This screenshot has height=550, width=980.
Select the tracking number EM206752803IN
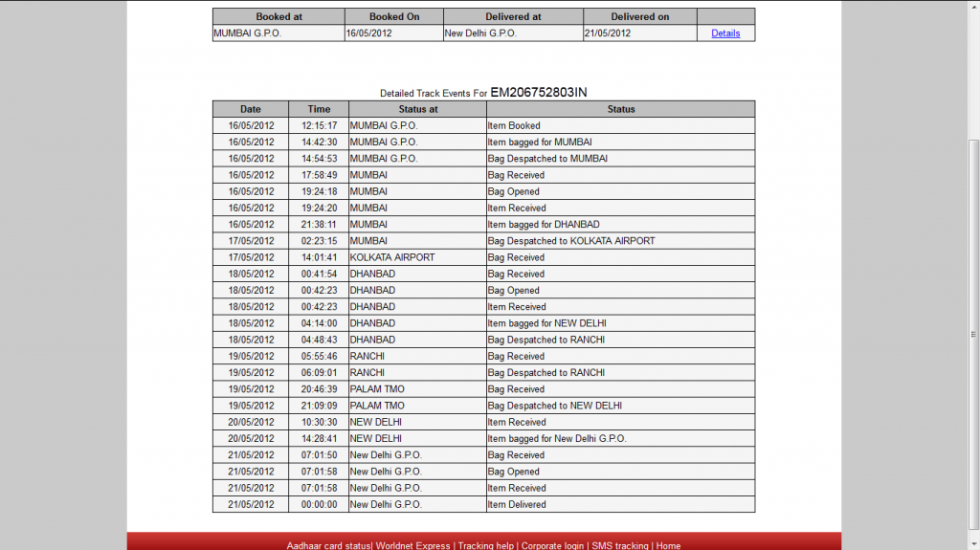[538, 93]
